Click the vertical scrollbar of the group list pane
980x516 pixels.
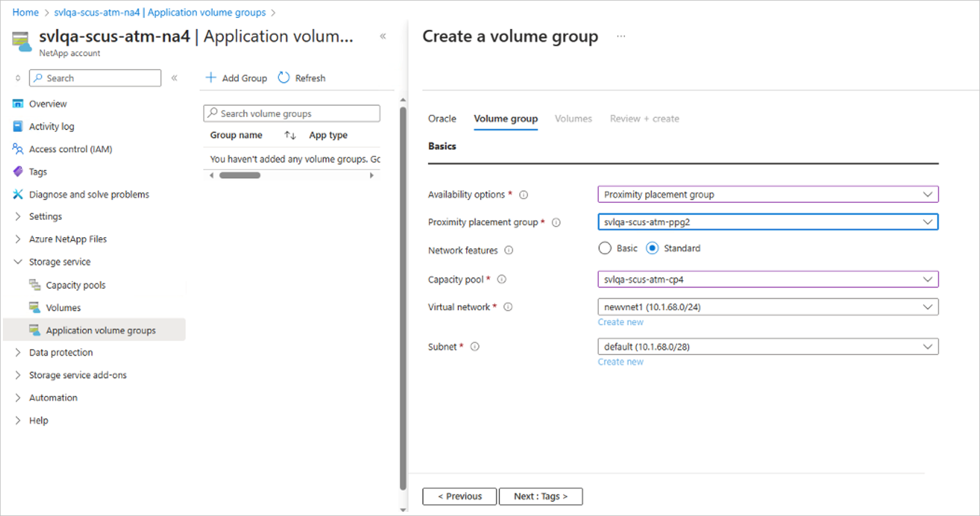click(403, 298)
